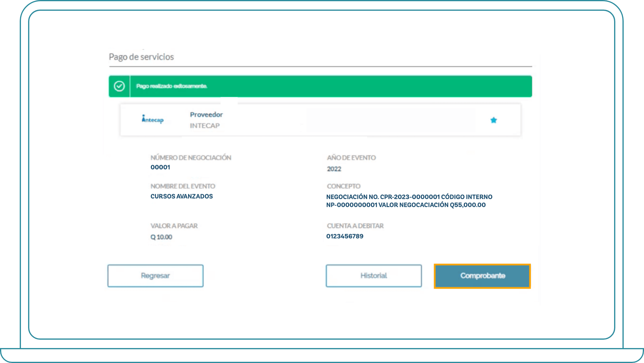Viewport: 644px width, 363px height.
Task: Click the 'Pago realizado exitosamente' message
Action: click(172, 86)
